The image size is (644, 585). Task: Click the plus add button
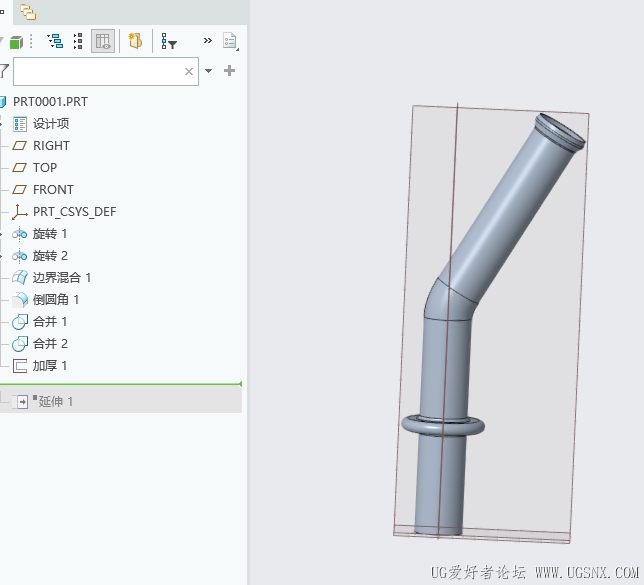(x=230, y=71)
